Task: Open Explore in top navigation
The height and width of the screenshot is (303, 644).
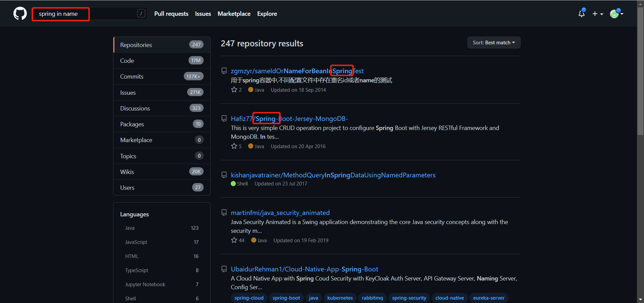Action: (x=267, y=14)
